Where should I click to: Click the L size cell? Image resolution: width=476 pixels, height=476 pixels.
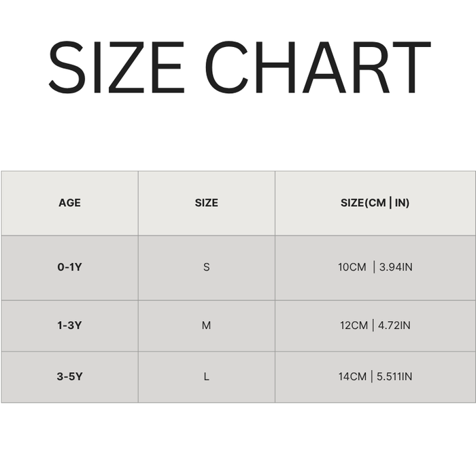coord(206,376)
